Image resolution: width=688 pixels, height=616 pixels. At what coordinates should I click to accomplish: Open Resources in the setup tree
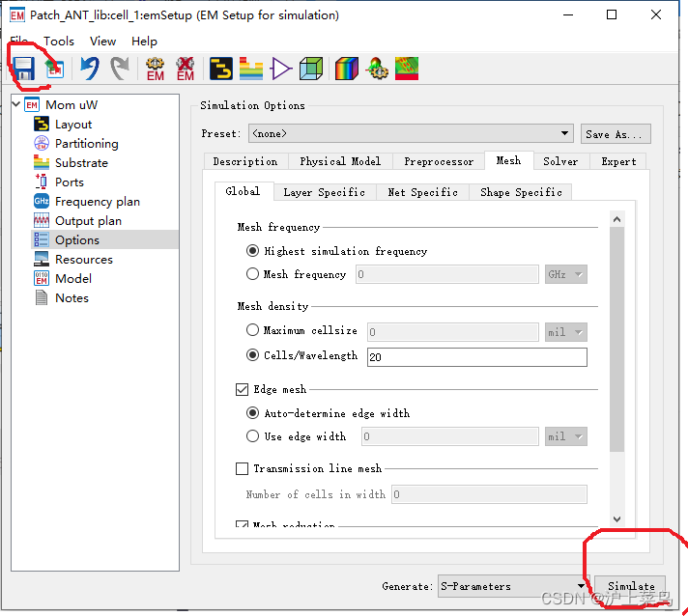pyautogui.click(x=84, y=260)
